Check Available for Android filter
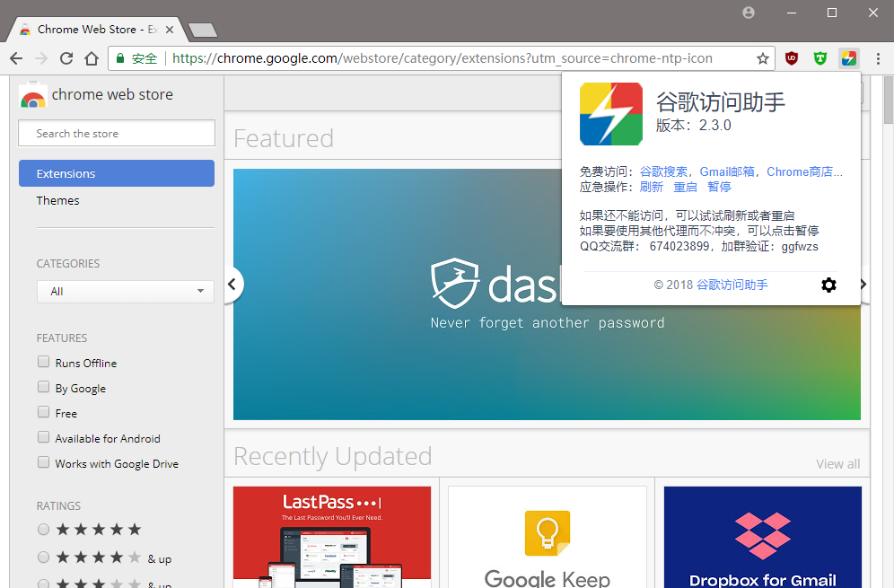Image resolution: width=894 pixels, height=588 pixels. click(43, 437)
